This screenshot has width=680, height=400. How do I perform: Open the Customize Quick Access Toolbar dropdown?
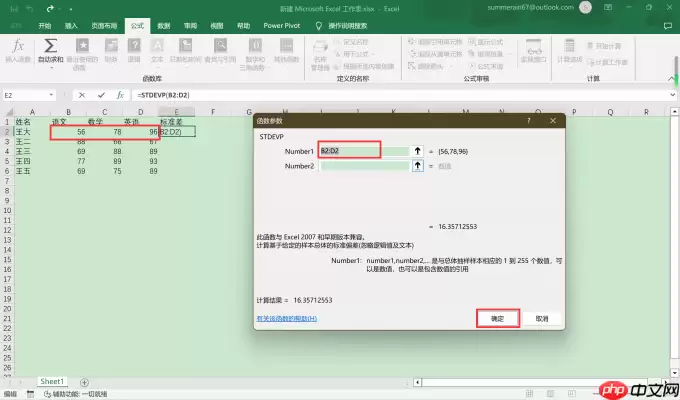(x=70, y=9)
